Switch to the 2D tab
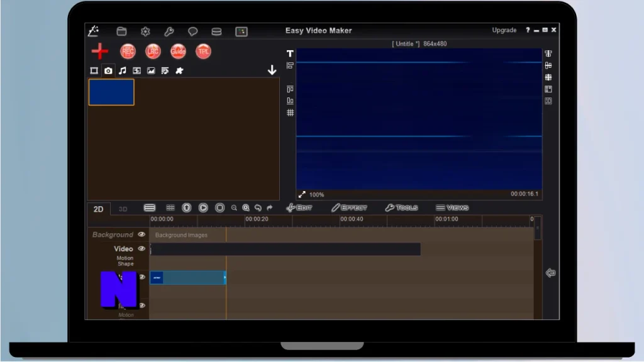 pos(98,209)
